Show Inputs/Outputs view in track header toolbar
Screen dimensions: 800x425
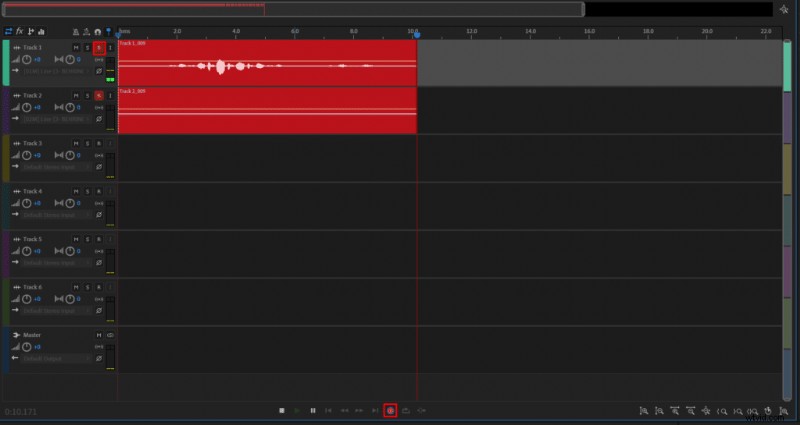coord(8,32)
